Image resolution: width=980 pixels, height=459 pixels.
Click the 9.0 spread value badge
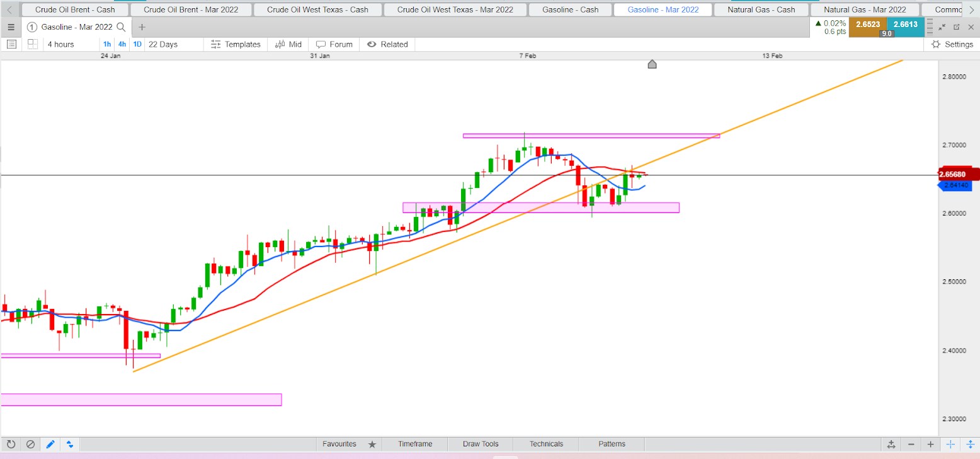[887, 33]
